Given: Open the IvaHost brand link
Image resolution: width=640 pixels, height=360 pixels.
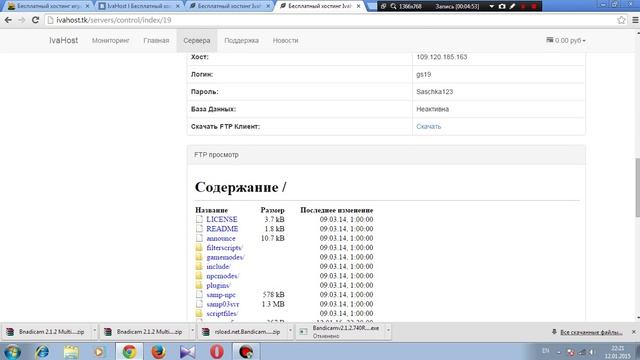Looking at the screenshot, I should point(63,40).
